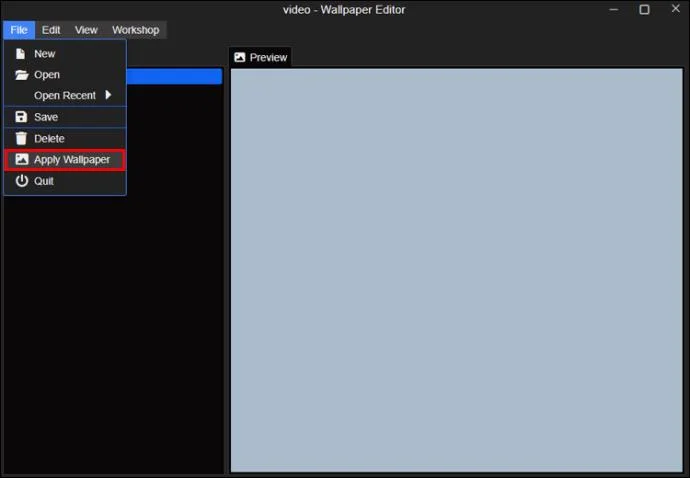Choose Save from the File menu

[65, 117]
